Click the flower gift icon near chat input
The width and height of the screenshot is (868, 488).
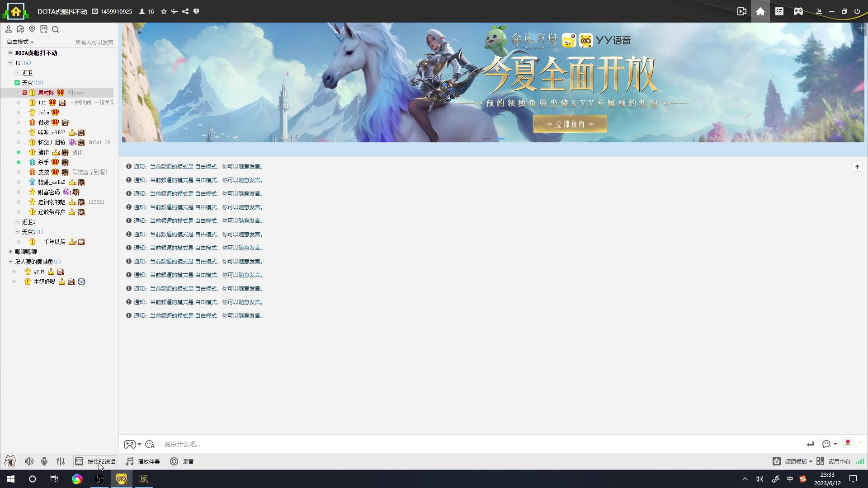[848, 443]
